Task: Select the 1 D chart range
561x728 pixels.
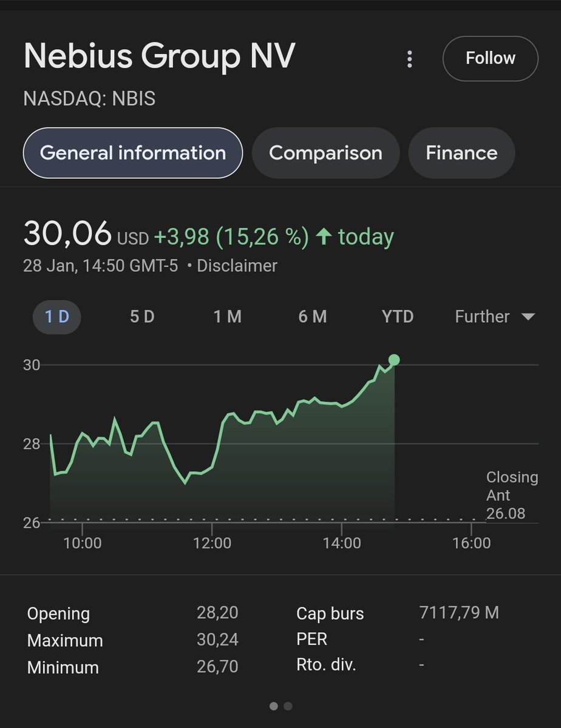Action: point(56,317)
